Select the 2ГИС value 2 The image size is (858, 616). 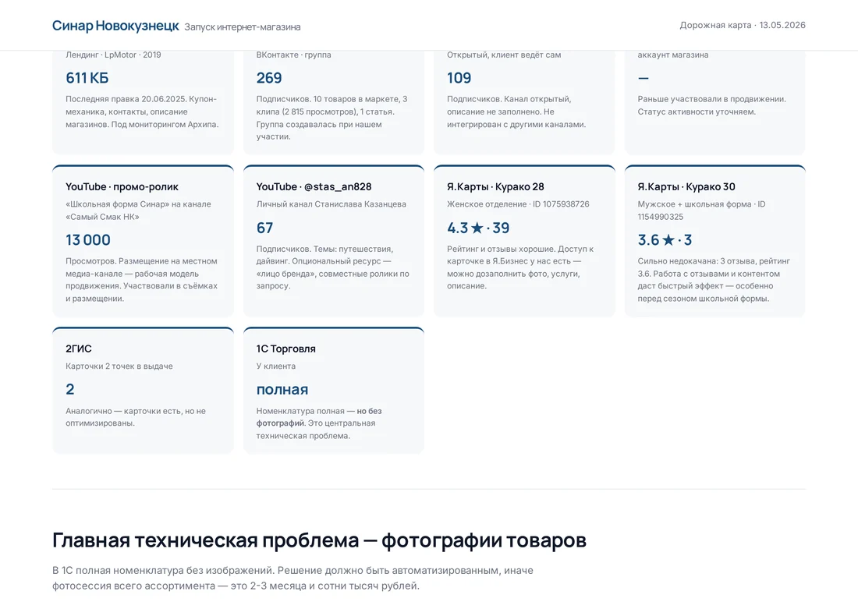[x=70, y=389]
